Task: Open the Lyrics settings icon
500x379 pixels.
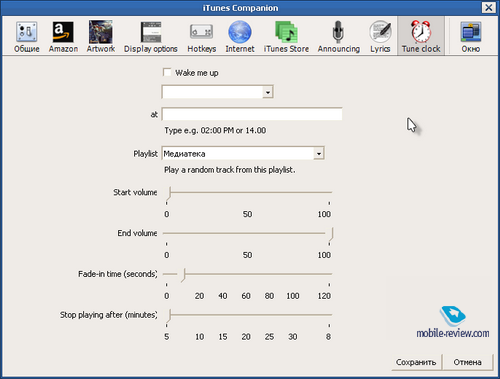Action: [380, 37]
